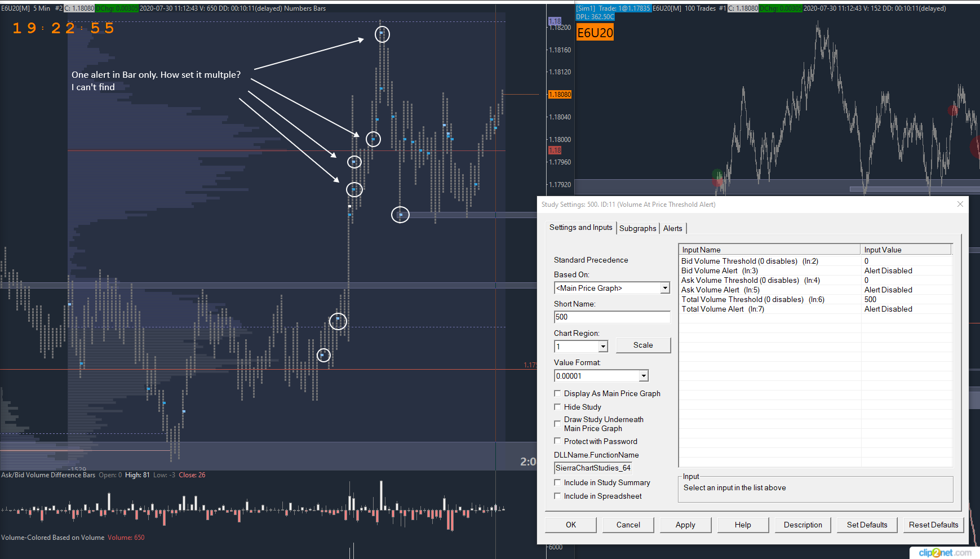
Task: Click the Scale button
Action: pyautogui.click(x=643, y=345)
